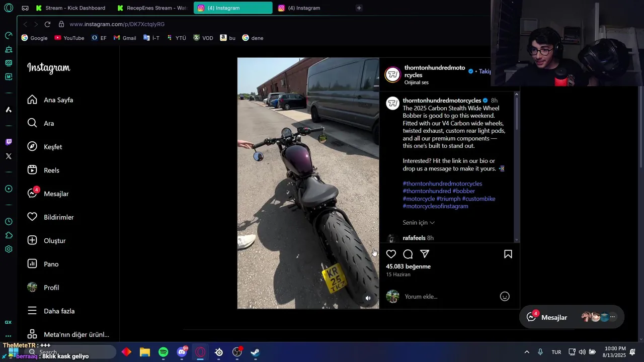Open Instagram Ana Sayfa home icon
Viewport: 644px width, 362px height.
(32, 100)
